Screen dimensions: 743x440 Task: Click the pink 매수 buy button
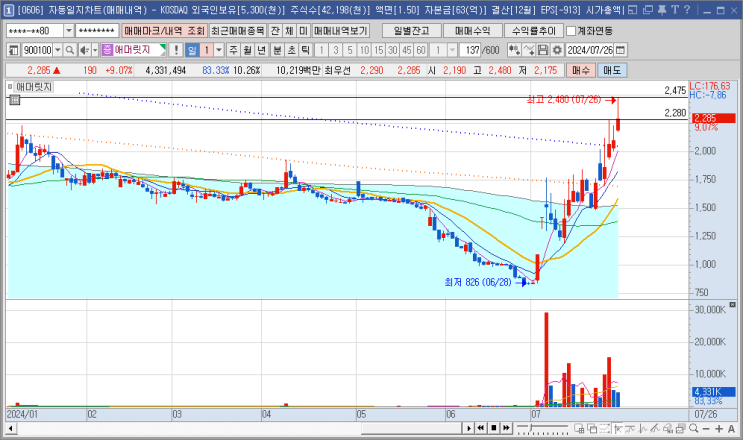click(x=580, y=70)
